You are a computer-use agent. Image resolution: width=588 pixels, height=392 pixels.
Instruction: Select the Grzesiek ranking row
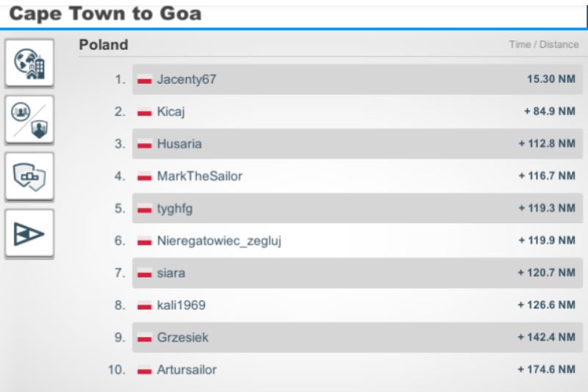[x=357, y=338]
